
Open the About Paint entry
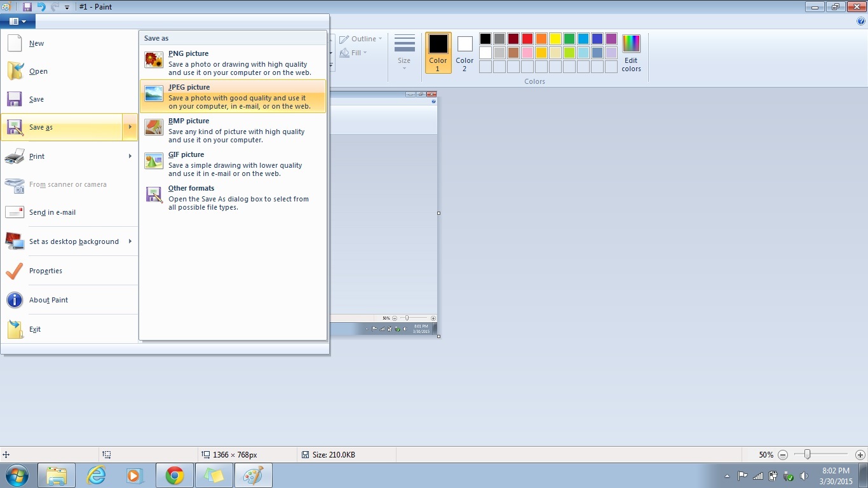click(x=70, y=301)
